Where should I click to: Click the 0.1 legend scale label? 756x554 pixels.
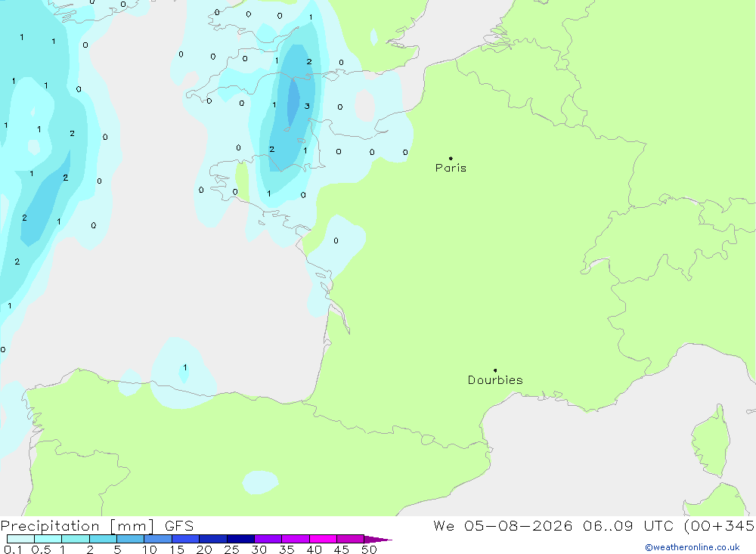pos(13,549)
